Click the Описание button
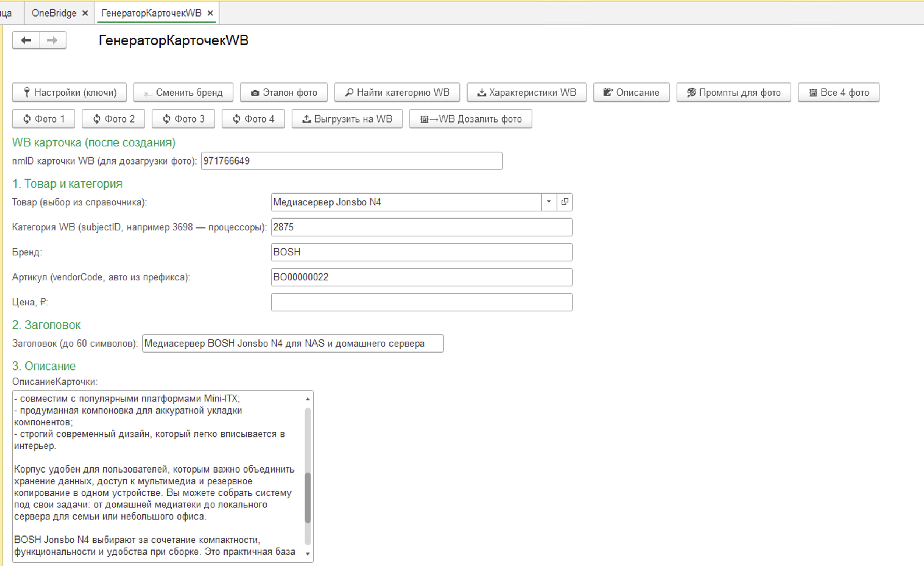The height and width of the screenshot is (566, 924). (x=631, y=93)
